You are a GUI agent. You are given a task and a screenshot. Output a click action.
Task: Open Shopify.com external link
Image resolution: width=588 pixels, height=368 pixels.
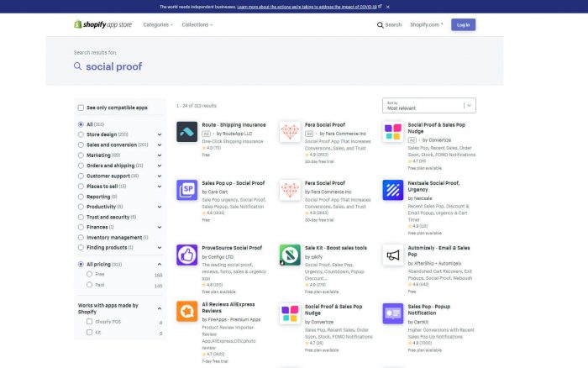pyautogui.click(x=427, y=24)
